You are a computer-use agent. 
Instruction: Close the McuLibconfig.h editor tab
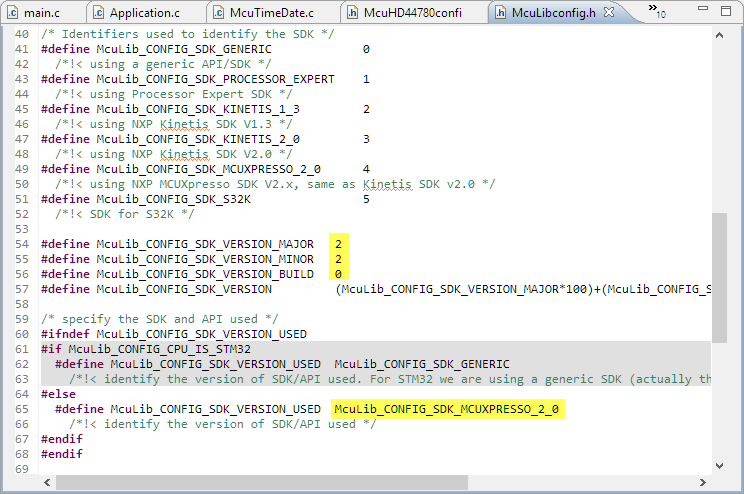tap(608, 12)
